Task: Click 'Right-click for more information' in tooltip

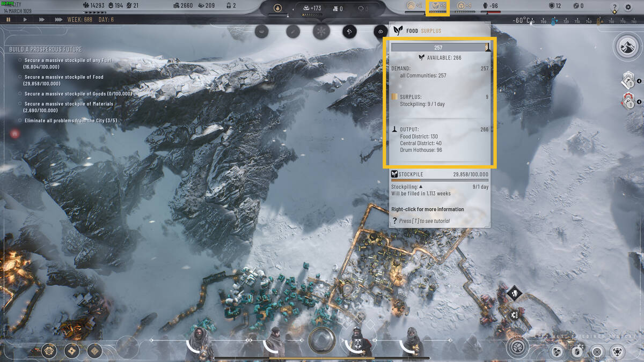Action: tap(427, 209)
